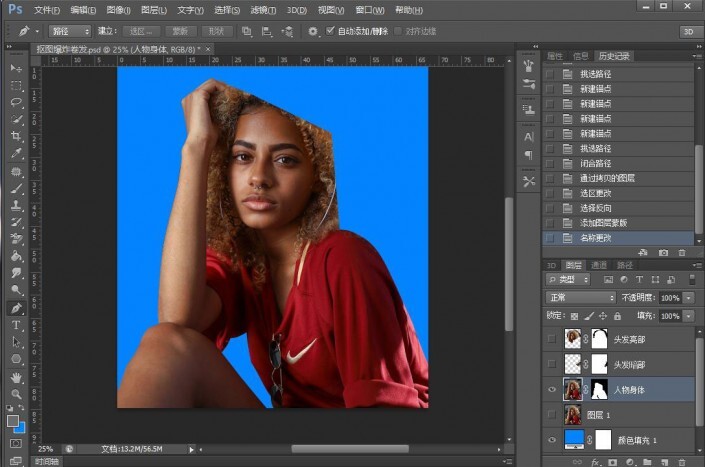Select the Pen tool in toolbox

click(16, 308)
